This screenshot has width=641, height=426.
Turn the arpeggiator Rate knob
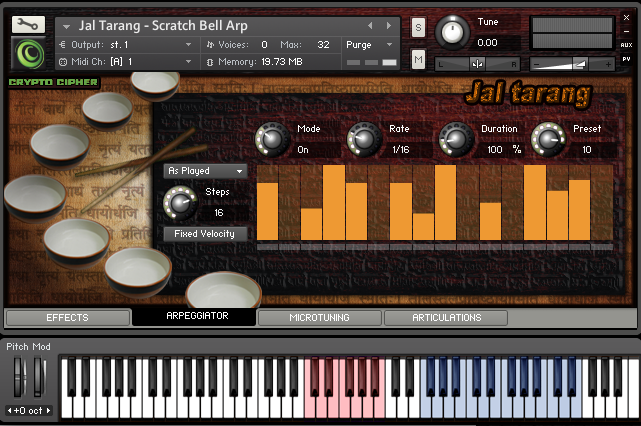pos(363,139)
